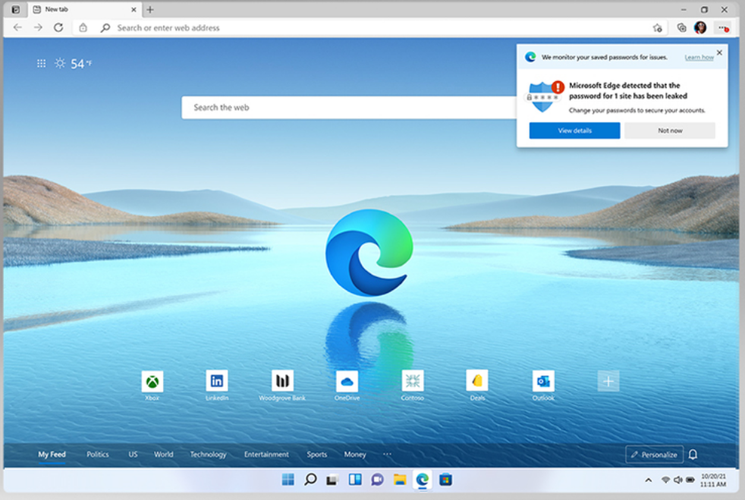The width and height of the screenshot is (745, 500).
Task: Select the Entertainment feed tab
Action: [266, 454]
